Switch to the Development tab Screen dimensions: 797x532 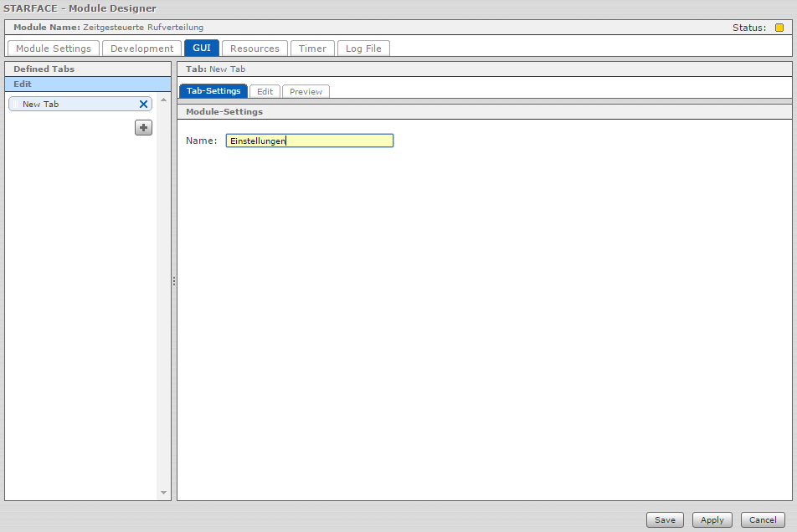[142, 49]
